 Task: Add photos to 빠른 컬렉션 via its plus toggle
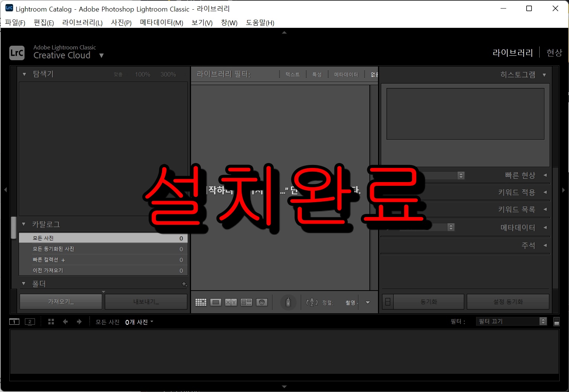click(x=62, y=260)
